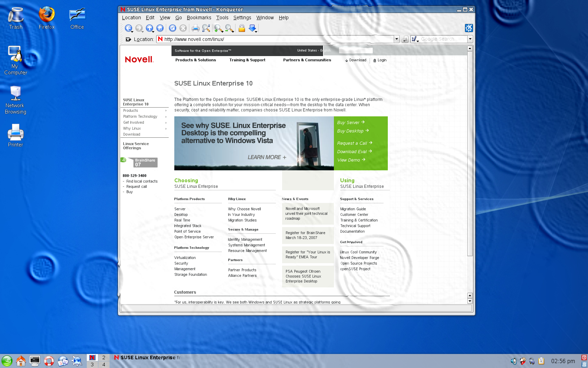The height and width of the screenshot is (368, 588).
Task: Click the blue download arrow toolbar icon
Action: pos(252,28)
